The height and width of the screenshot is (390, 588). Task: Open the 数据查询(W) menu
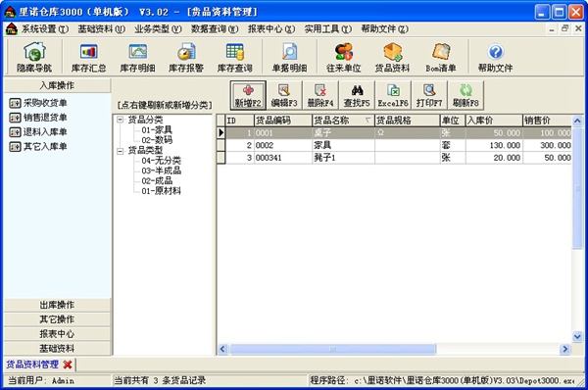(215, 28)
